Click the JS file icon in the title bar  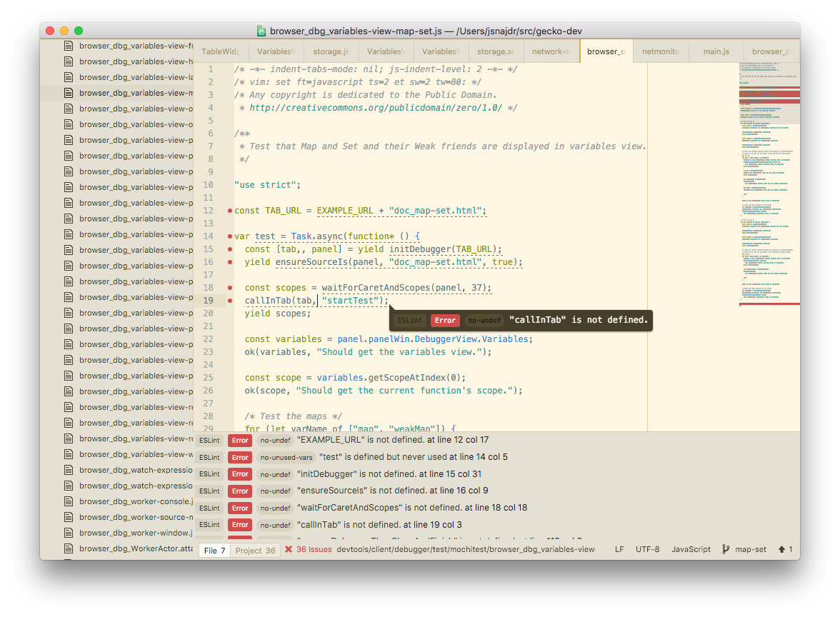point(261,31)
